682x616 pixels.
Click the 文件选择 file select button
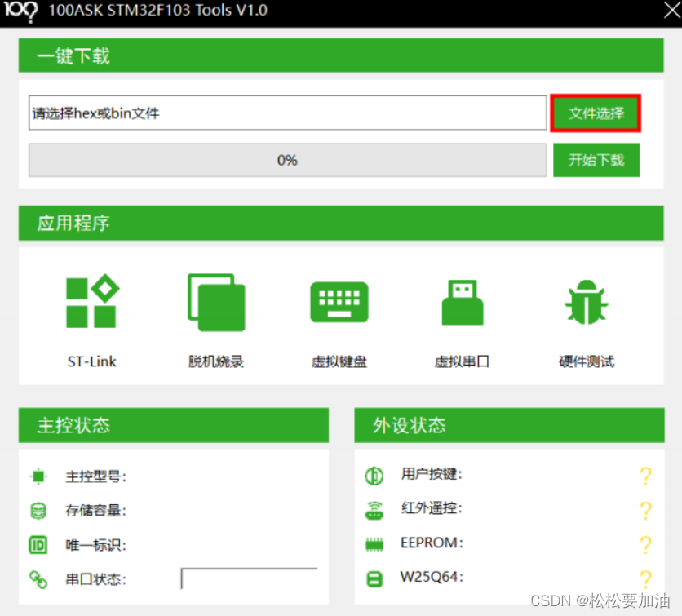pyautogui.click(x=596, y=113)
